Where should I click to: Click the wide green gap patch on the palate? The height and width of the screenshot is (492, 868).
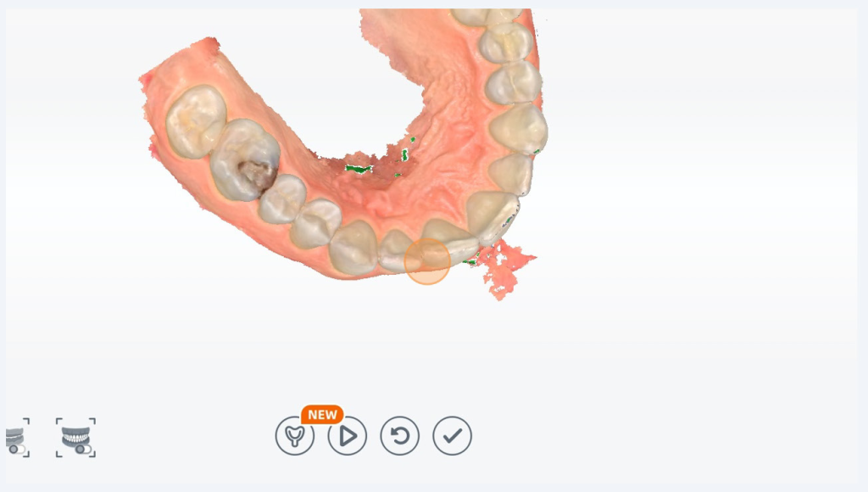coord(359,169)
